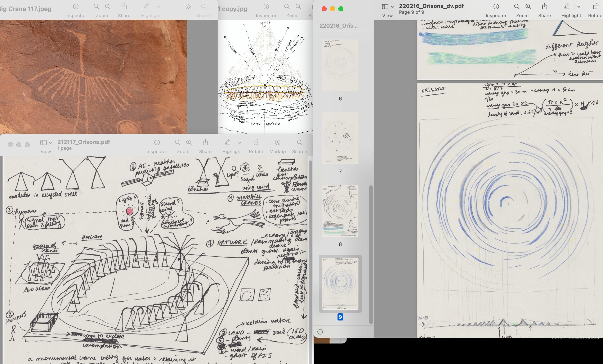The image size is (603, 364).
Task: Expand toolbar overflow chevrons in Big Crane window
Action: tap(188, 7)
